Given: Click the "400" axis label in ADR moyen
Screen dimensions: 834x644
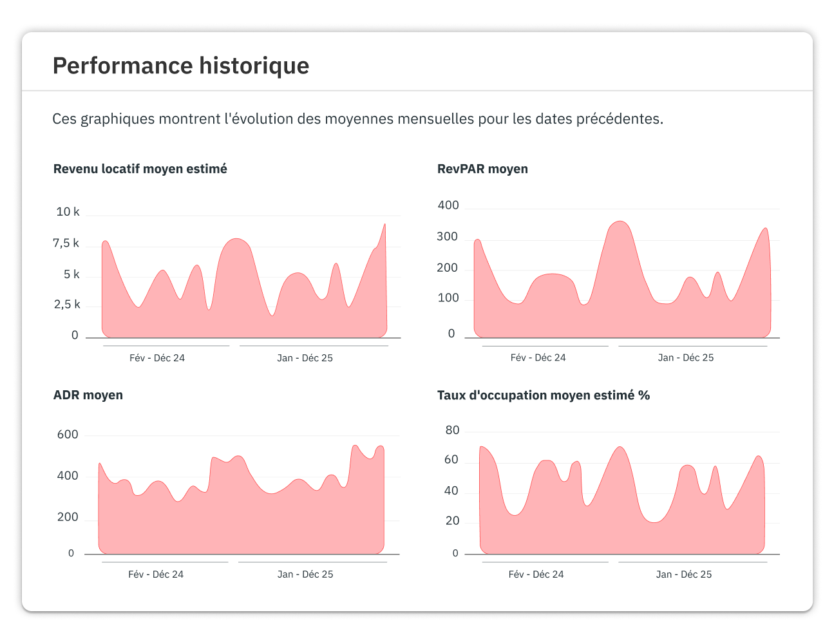Looking at the screenshot, I should click(x=68, y=476).
